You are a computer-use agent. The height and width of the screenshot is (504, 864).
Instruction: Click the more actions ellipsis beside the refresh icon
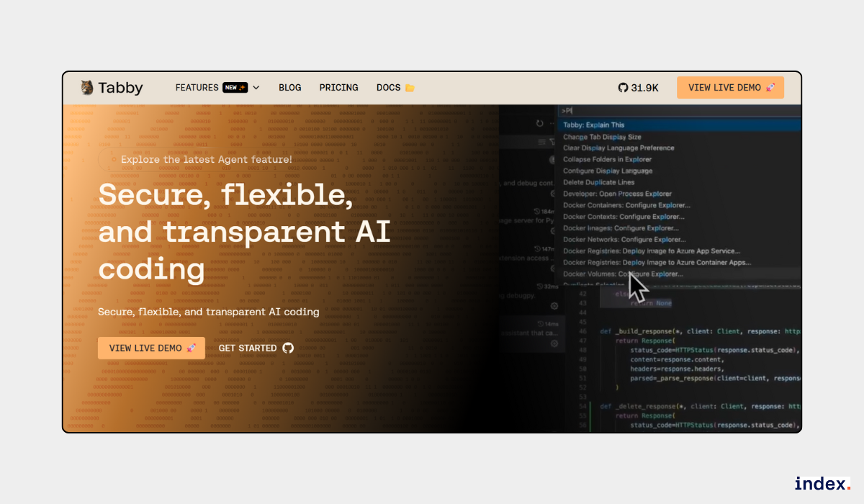point(551,122)
